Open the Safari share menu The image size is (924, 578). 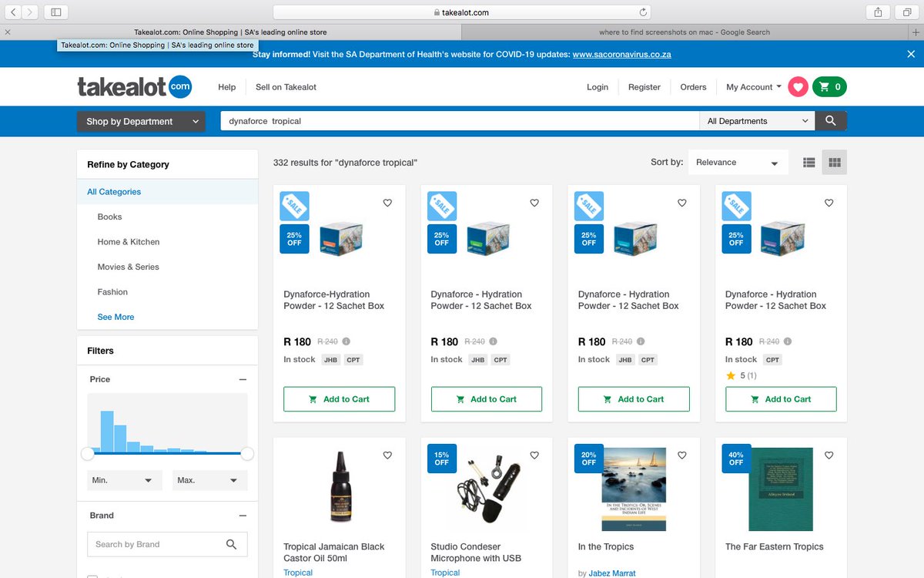(878, 12)
